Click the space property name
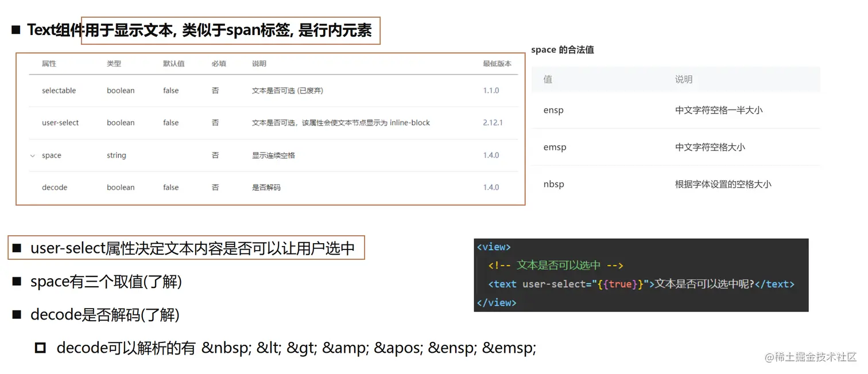The width and height of the screenshot is (868, 374). click(52, 155)
